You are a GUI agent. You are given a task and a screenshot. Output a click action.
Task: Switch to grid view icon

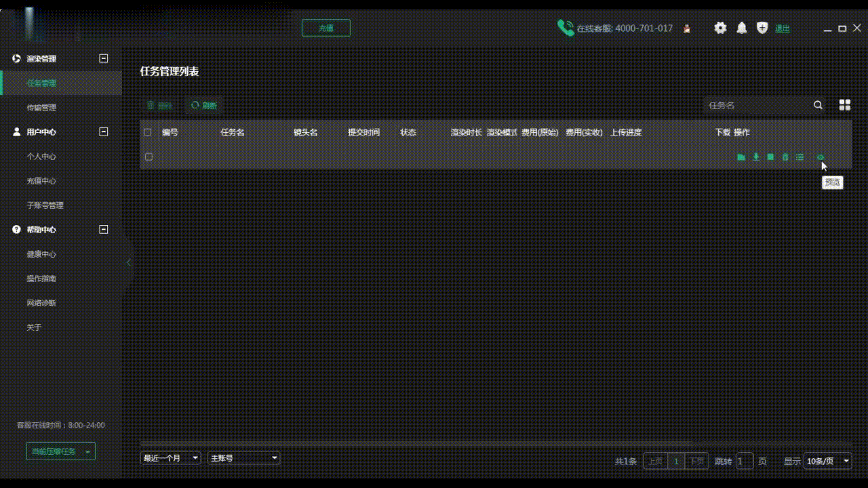pyautogui.click(x=844, y=105)
